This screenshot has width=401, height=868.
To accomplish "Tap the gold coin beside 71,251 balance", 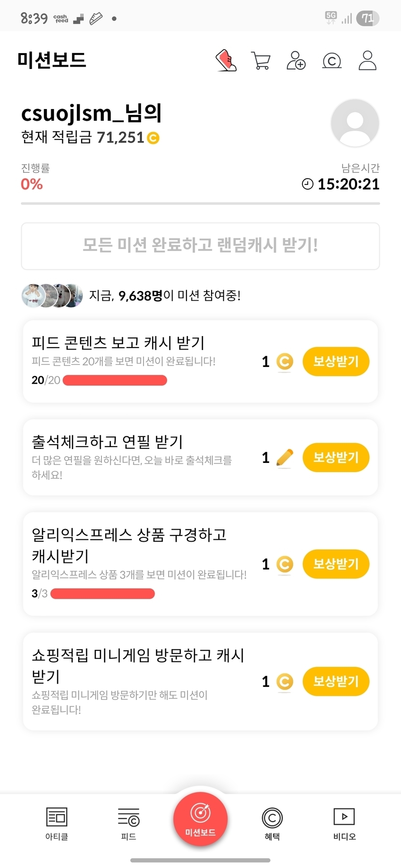I will 153,138.
